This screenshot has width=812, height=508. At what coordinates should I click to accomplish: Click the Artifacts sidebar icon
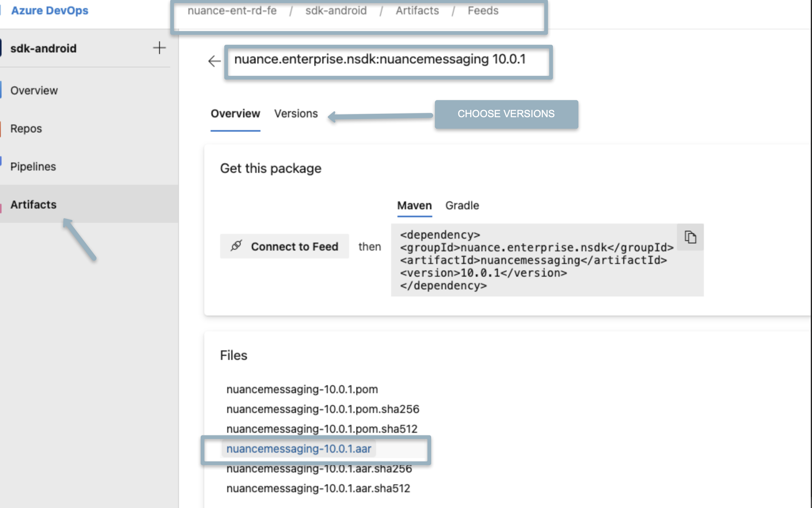coord(33,204)
